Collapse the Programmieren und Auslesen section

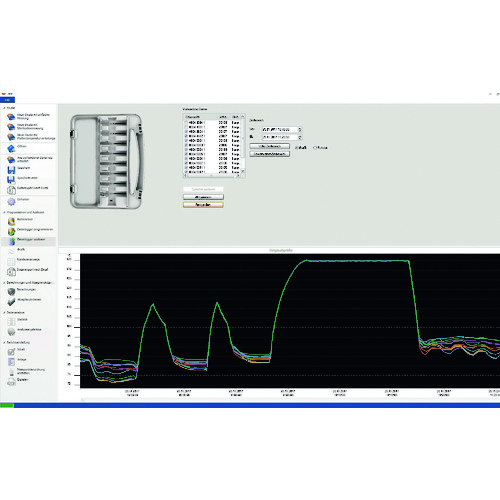pyautogui.click(x=4, y=212)
